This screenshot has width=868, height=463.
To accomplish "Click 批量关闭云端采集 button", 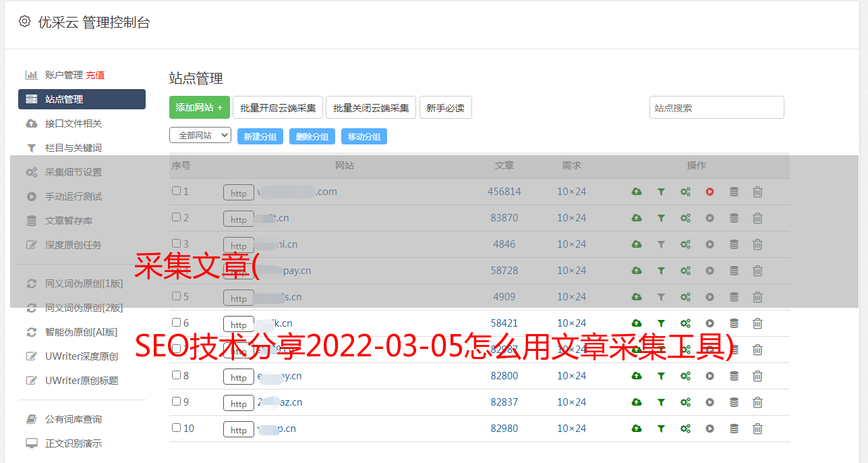I will [x=371, y=107].
